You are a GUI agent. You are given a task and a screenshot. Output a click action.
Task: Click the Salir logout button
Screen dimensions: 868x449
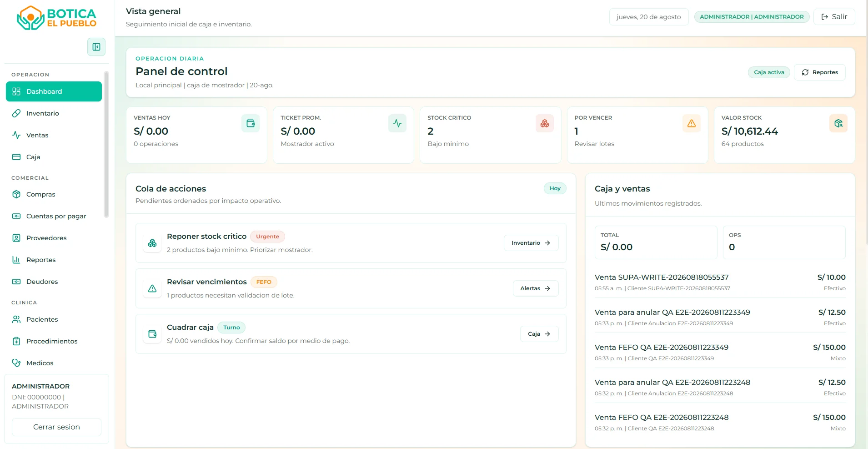click(x=834, y=17)
